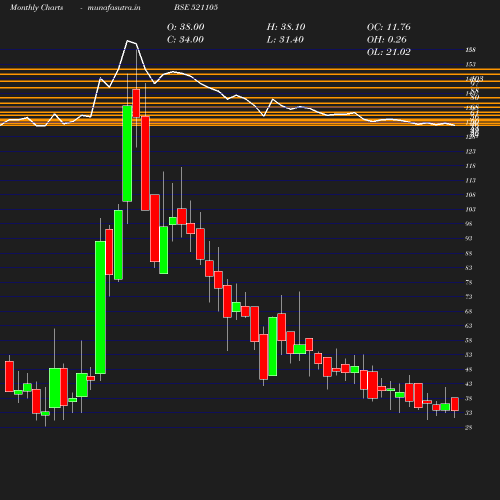Click the 38 price axis label

coord(469,399)
